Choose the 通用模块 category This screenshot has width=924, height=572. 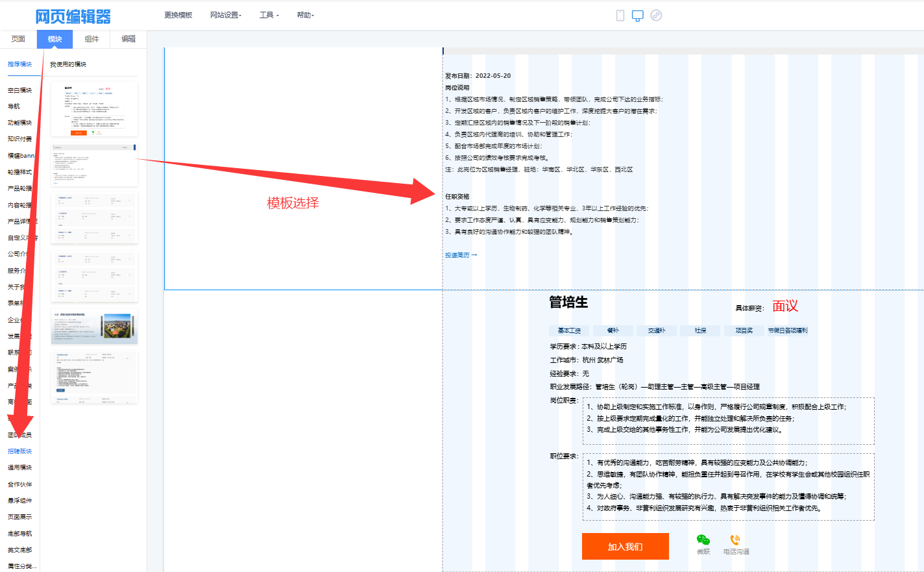pyautogui.click(x=19, y=467)
